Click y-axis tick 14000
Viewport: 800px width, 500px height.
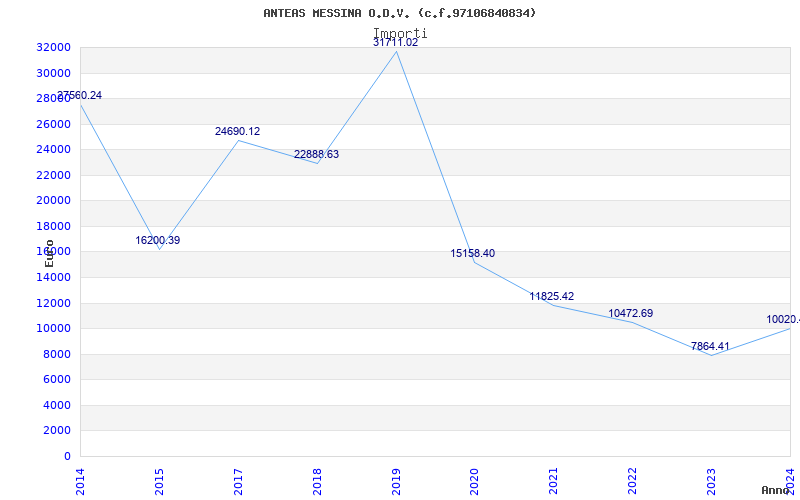pyautogui.click(x=53, y=277)
